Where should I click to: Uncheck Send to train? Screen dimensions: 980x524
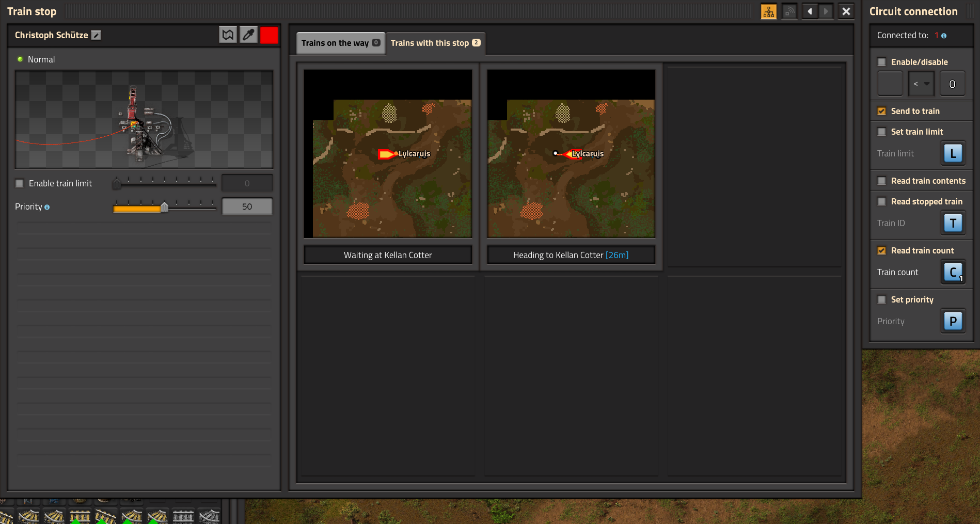click(882, 111)
